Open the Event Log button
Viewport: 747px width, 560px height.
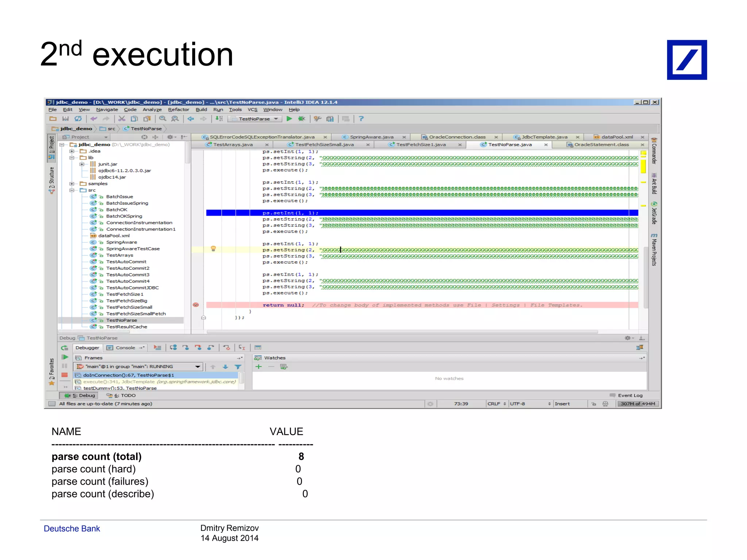pyautogui.click(x=626, y=395)
